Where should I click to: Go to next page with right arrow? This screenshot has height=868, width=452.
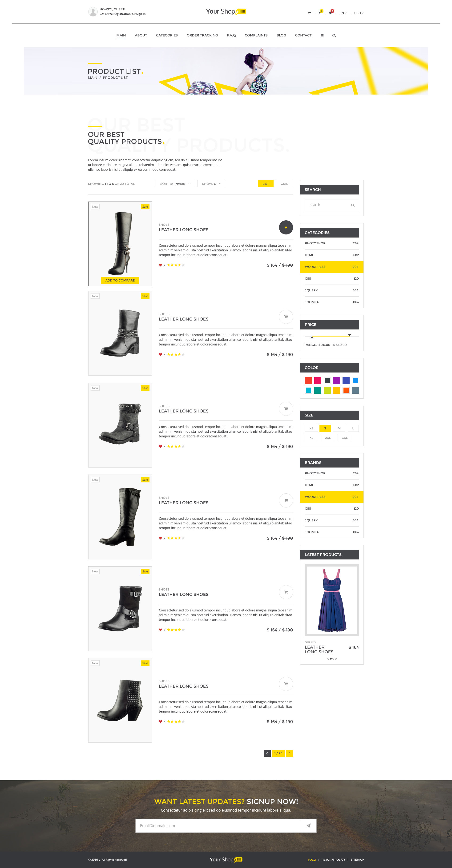289,753
